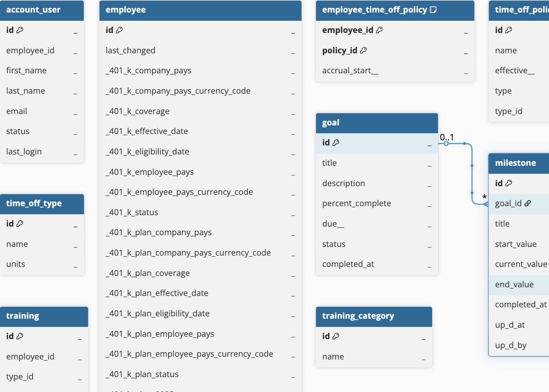This screenshot has width=549, height=392.
Task: Select first_name column in account_user
Action: click(42, 71)
